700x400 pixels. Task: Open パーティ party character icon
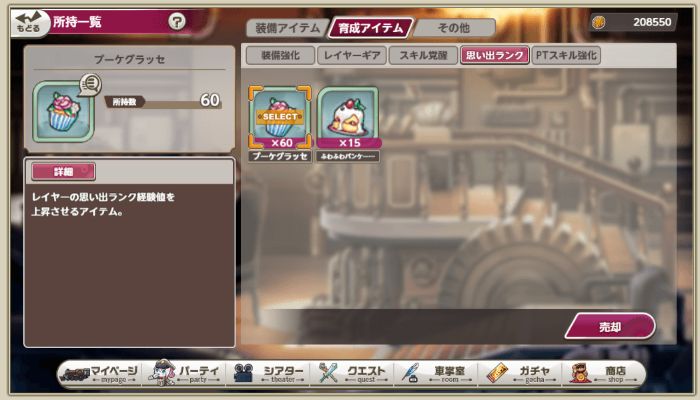click(162, 372)
